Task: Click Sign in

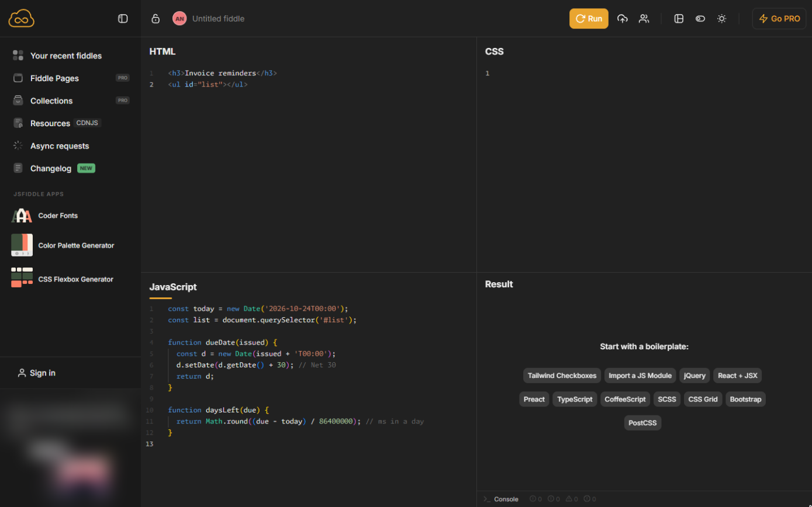Action: click(x=37, y=373)
